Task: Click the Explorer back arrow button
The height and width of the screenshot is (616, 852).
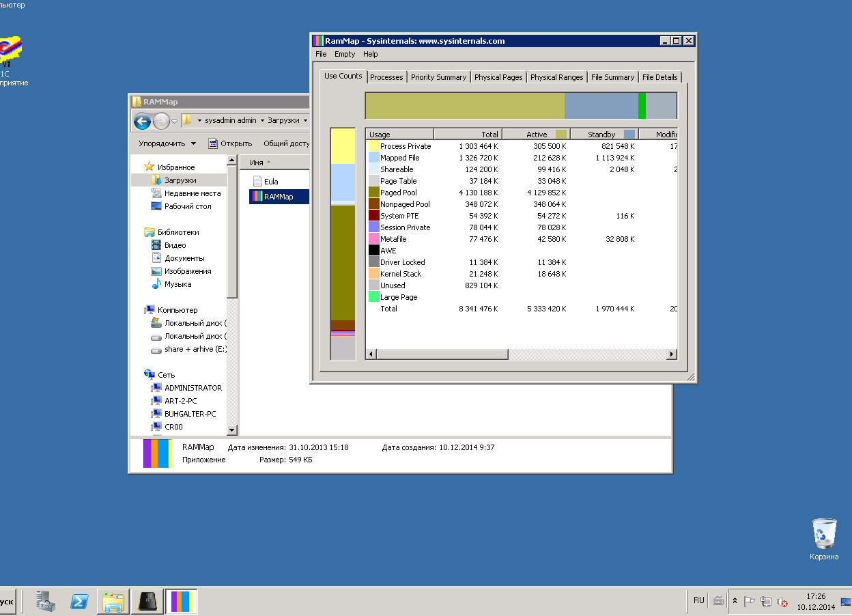Action: [x=142, y=122]
